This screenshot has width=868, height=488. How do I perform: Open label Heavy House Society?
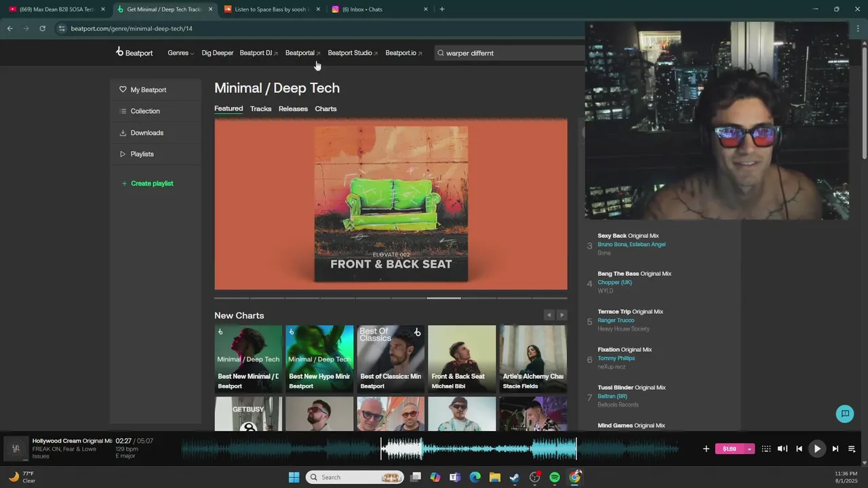pyautogui.click(x=623, y=329)
